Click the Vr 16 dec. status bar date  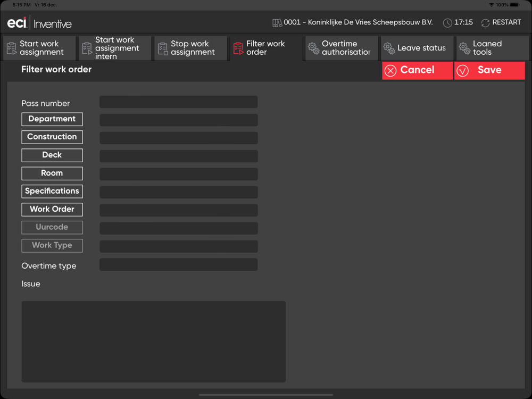[46, 5]
